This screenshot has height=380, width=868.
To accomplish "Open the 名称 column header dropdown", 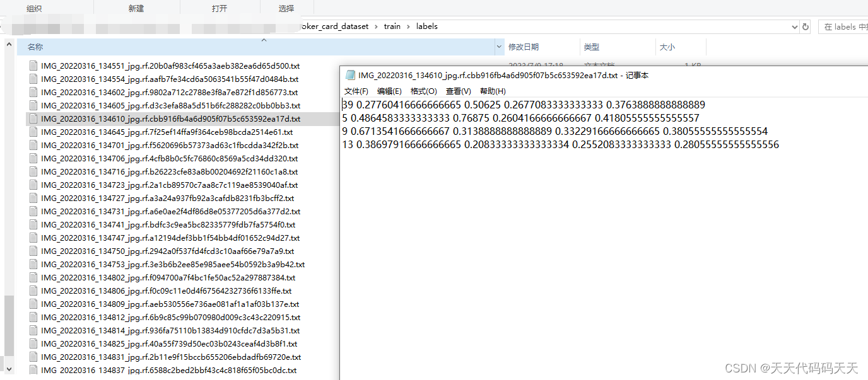I will coord(498,47).
